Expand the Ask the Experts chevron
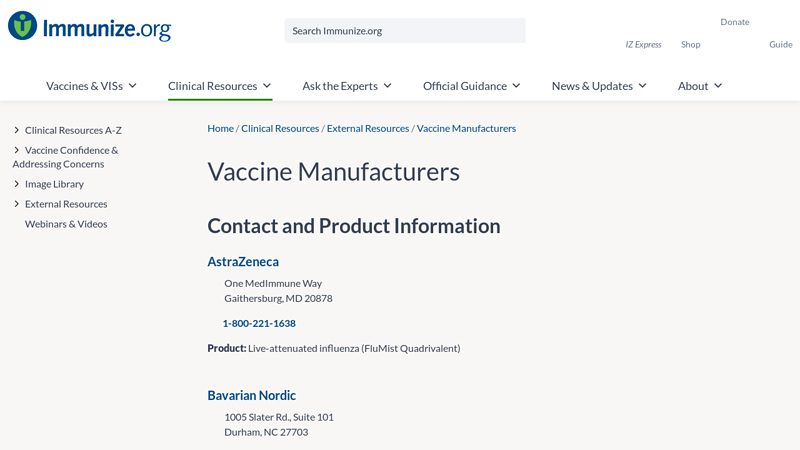800x450 pixels. [x=388, y=86]
